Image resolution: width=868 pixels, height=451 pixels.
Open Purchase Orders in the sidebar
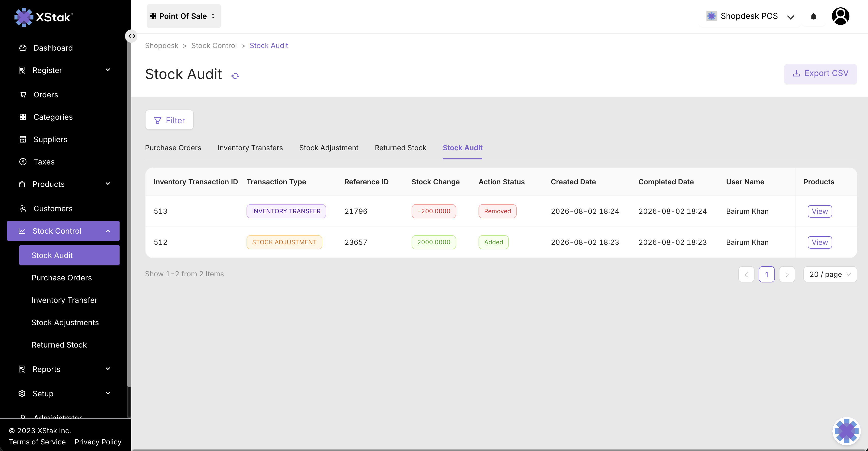[62, 278]
